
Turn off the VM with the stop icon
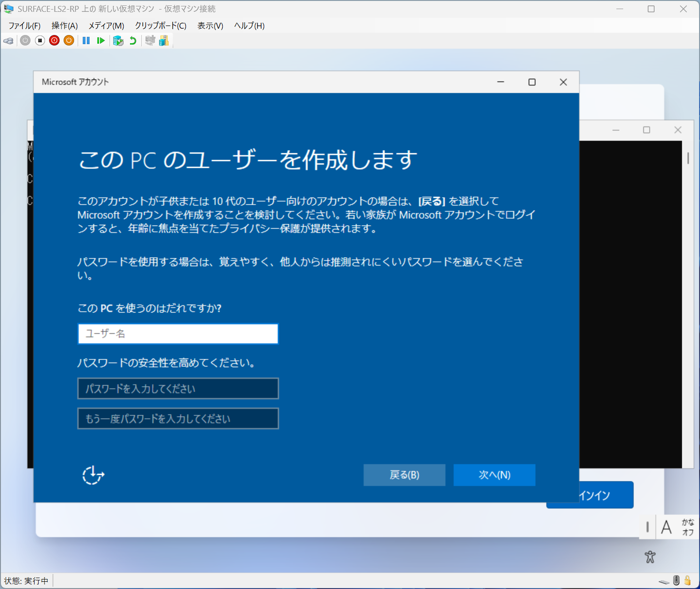coord(40,40)
